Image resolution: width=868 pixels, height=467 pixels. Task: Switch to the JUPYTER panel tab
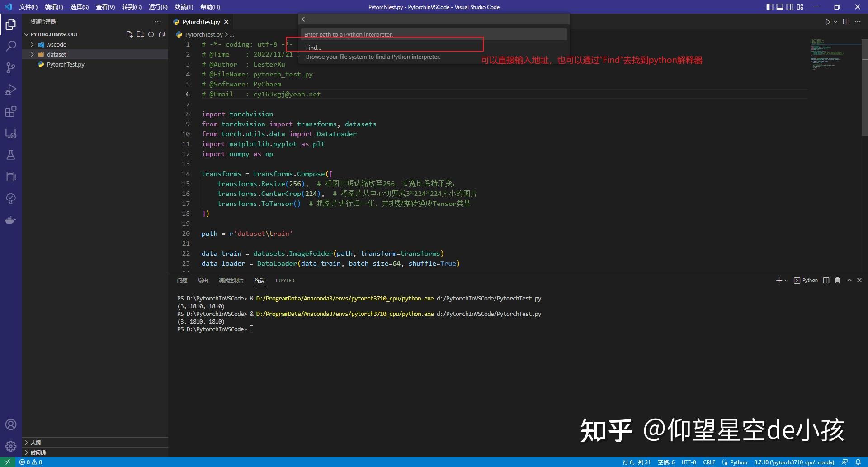click(284, 281)
